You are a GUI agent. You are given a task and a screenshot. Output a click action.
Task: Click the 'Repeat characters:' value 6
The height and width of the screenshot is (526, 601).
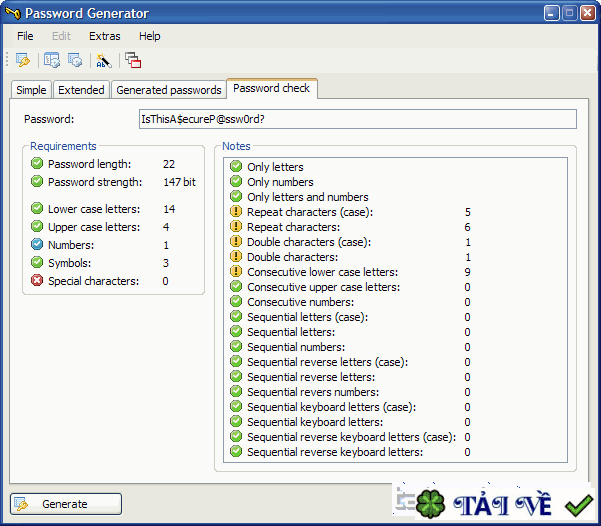point(467,227)
